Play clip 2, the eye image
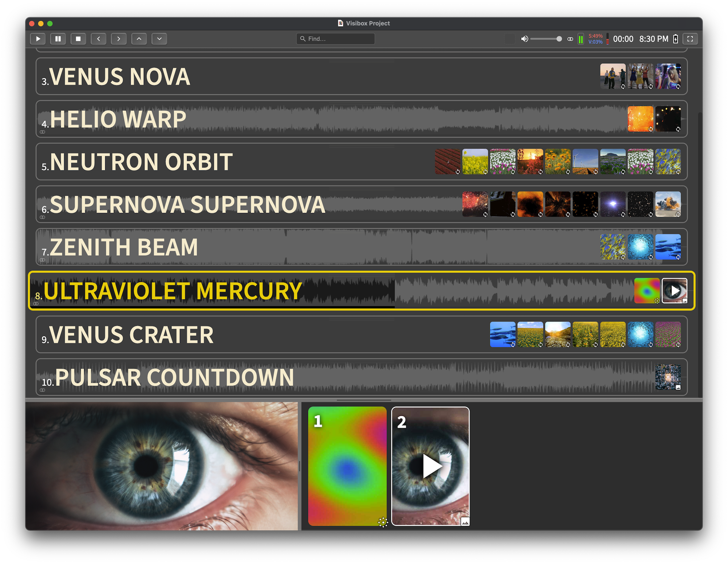Viewport: 728px width, 564px height. click(431, 466)
